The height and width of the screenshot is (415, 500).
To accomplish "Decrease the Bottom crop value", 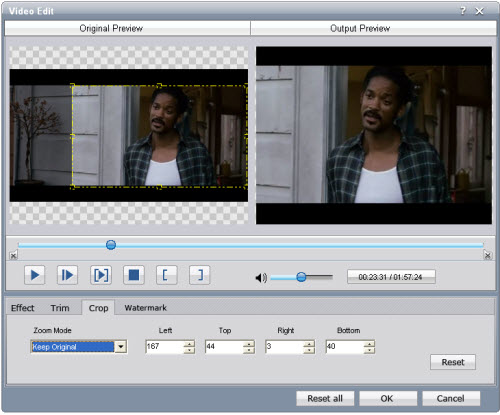I will point(369,350).
